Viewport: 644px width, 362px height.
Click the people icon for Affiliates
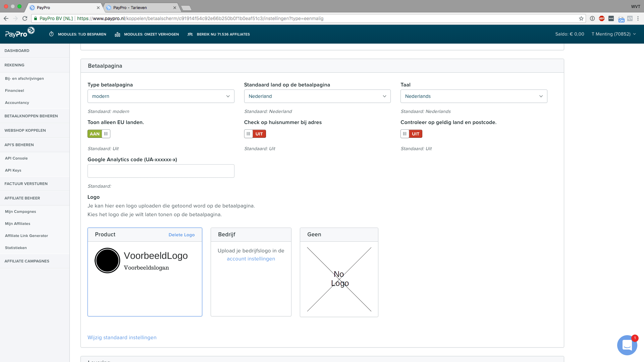pos(190,34)
